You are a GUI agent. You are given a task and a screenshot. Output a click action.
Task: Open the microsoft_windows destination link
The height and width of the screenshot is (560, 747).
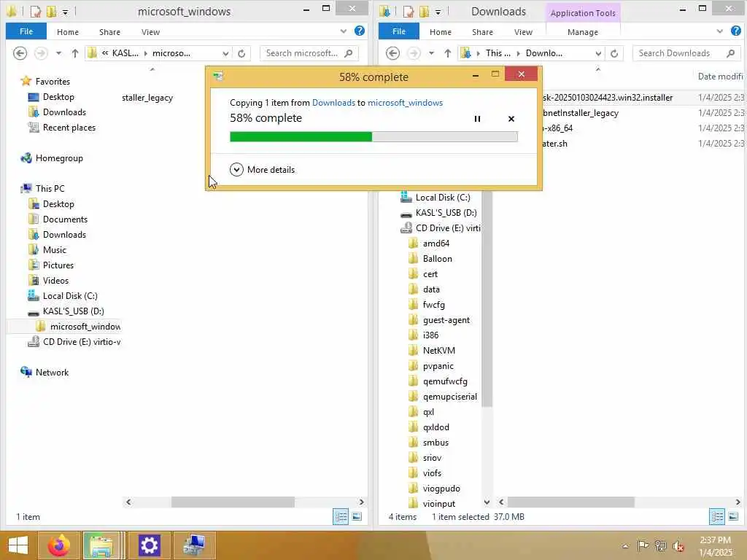coord(405,102)
